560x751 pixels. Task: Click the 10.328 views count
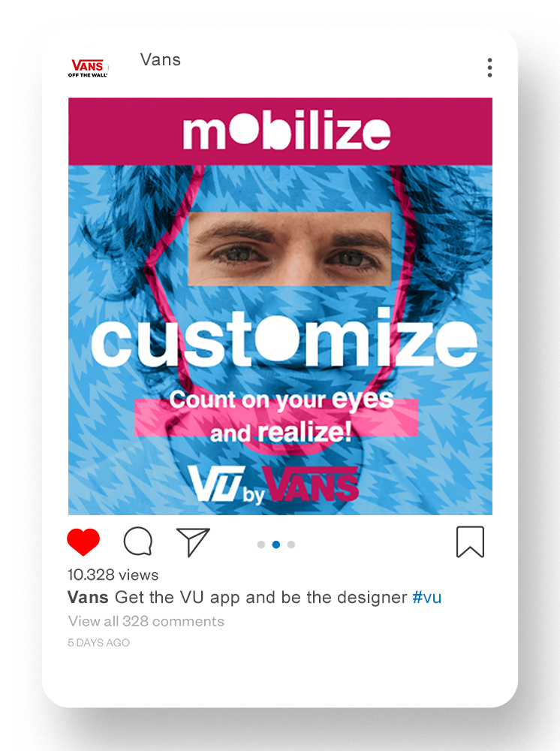click(x=113, y=575)
